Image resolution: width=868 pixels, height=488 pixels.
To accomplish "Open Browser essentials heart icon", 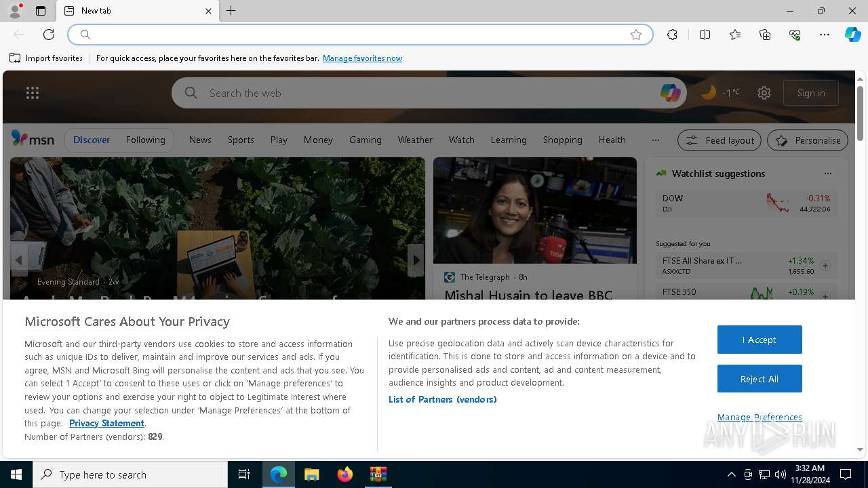I will [x=795, y=35].
